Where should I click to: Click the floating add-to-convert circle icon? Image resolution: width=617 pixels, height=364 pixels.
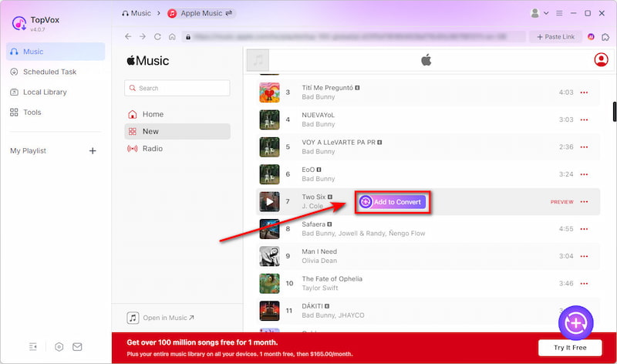575,324
